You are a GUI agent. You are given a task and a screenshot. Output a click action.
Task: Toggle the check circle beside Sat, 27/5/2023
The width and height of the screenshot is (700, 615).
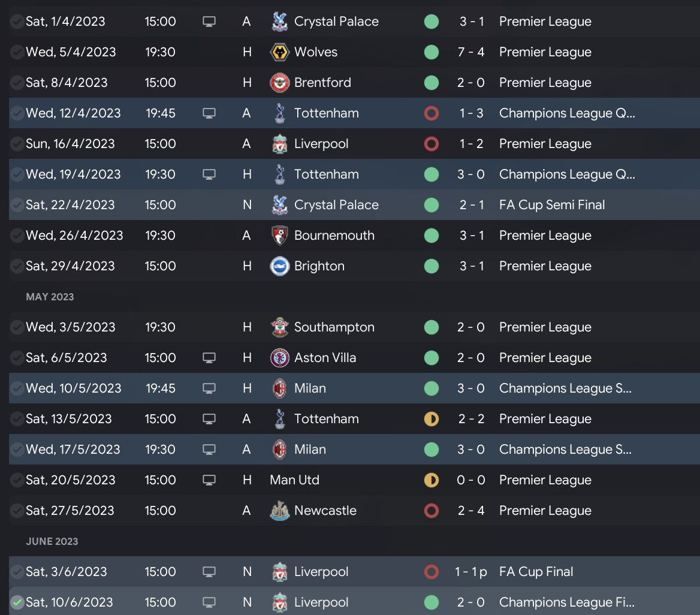coord(17,511)
